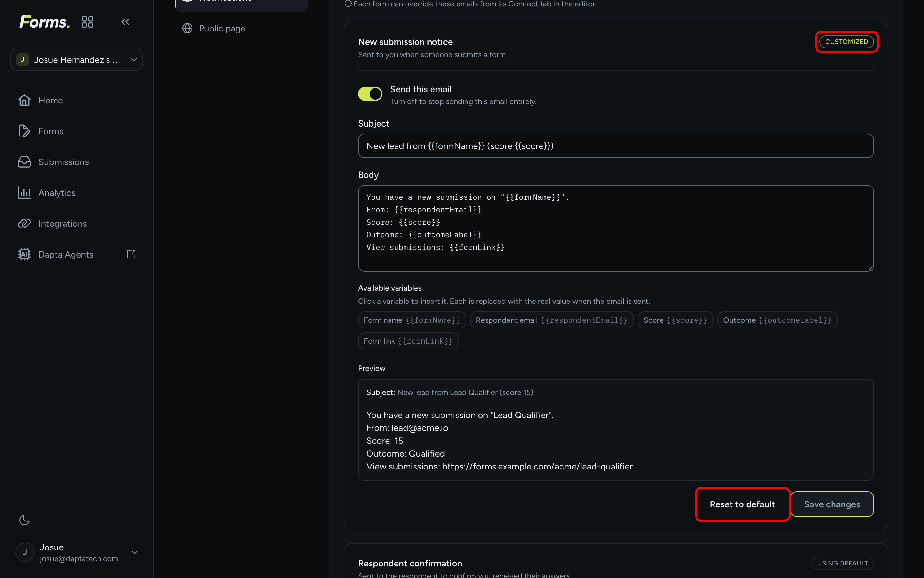Click the Analytics chart icon
Image resolution: width=924 pixels, height=578 pixels.
click(x=24, y=193)
